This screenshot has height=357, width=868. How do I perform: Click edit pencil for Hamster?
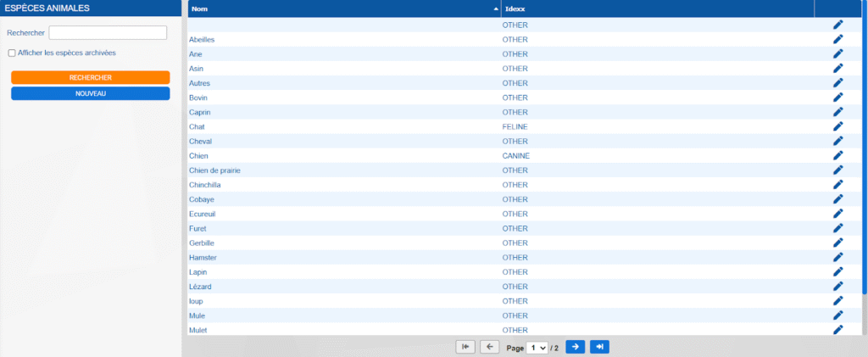click(837, 257)
